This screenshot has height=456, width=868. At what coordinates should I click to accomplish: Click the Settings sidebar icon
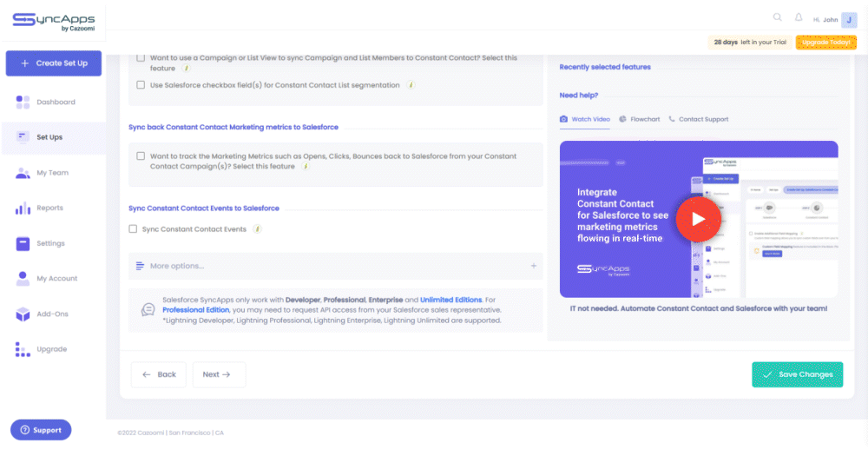click(23, 243)
